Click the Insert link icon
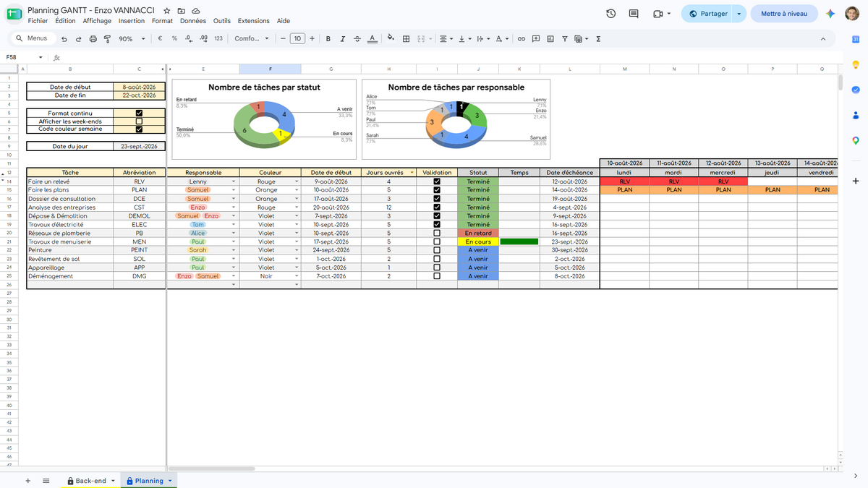The width and height of the screenshot is (868, 488). [521, 39]
